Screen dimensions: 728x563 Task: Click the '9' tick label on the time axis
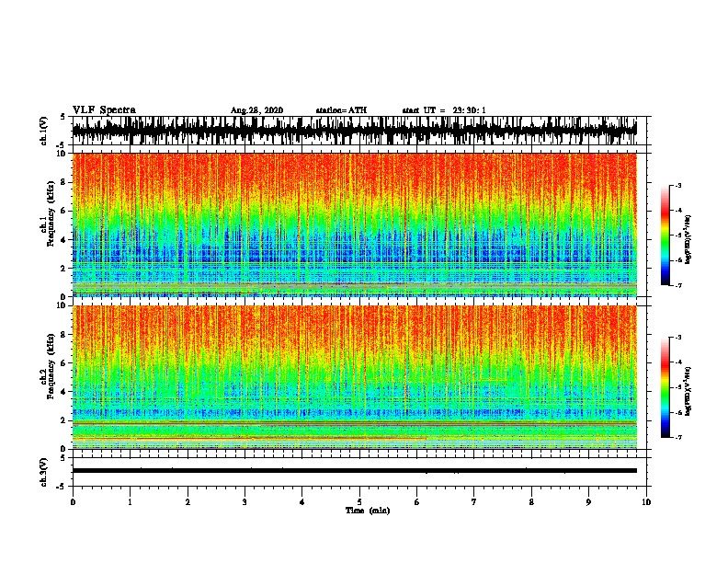point(588,502)
